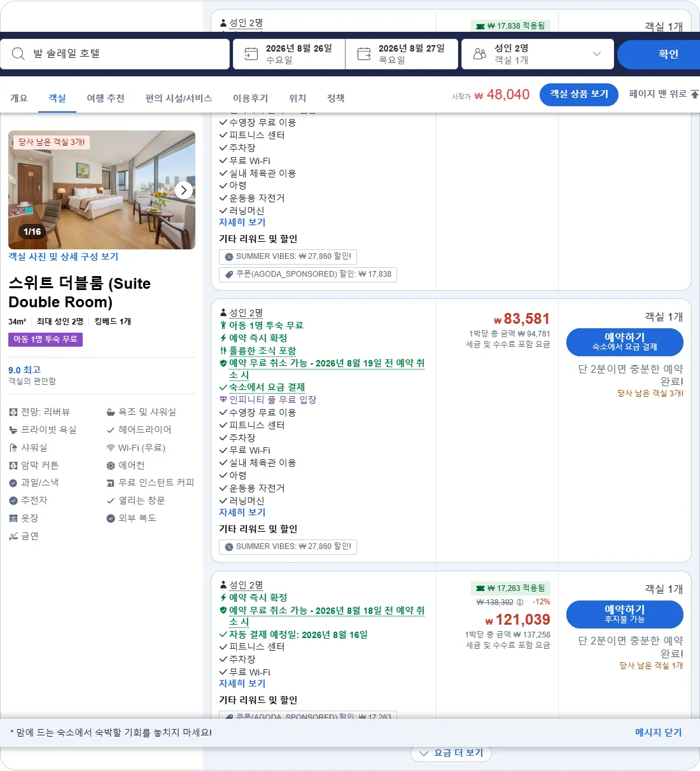Click the 프라이빗 욕실 icon
This screenshot has height=771, width=700.
[13, 430]
